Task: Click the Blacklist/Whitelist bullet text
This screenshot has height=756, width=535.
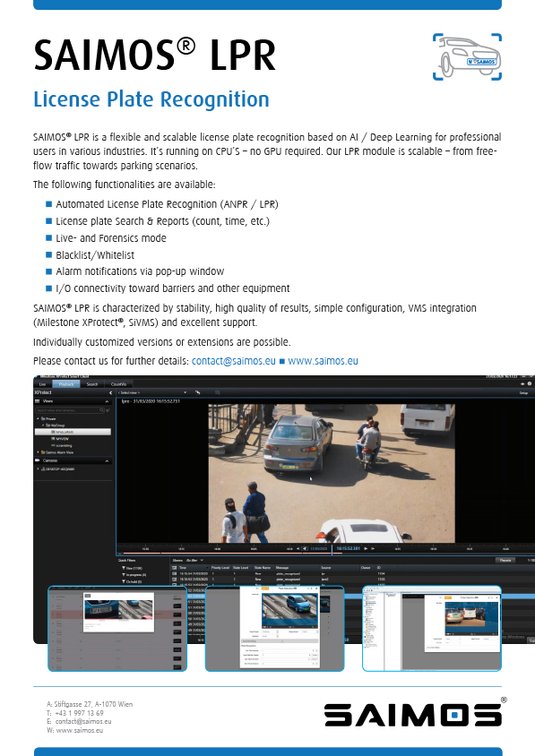Action: point(95,255)
